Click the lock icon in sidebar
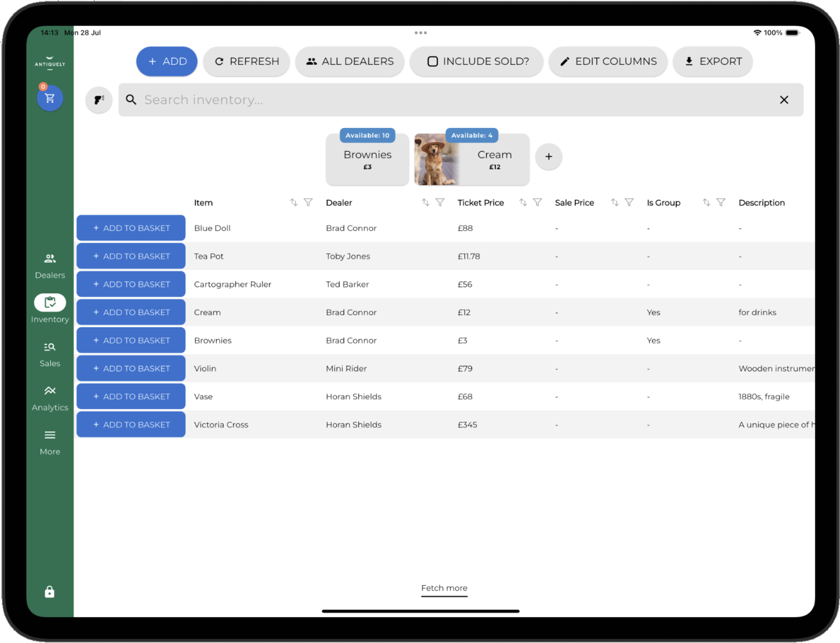This screenshot has height=643, width=840. tap(50, 592)
